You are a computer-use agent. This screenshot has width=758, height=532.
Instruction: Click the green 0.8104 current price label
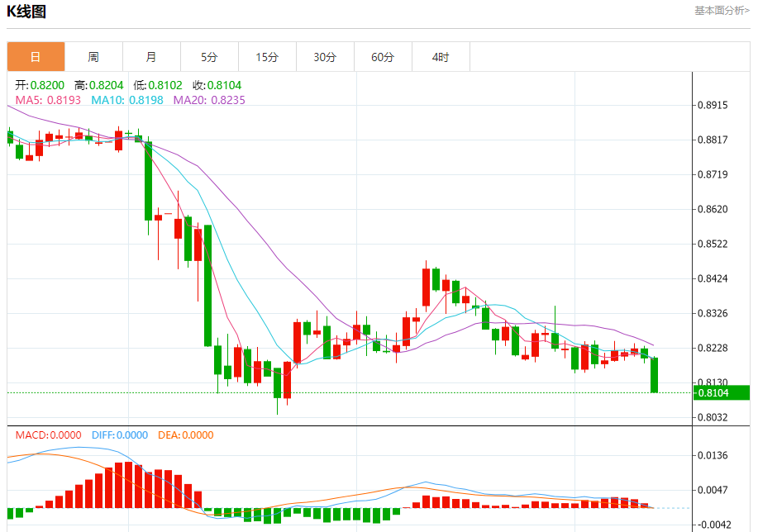[722, 393]
